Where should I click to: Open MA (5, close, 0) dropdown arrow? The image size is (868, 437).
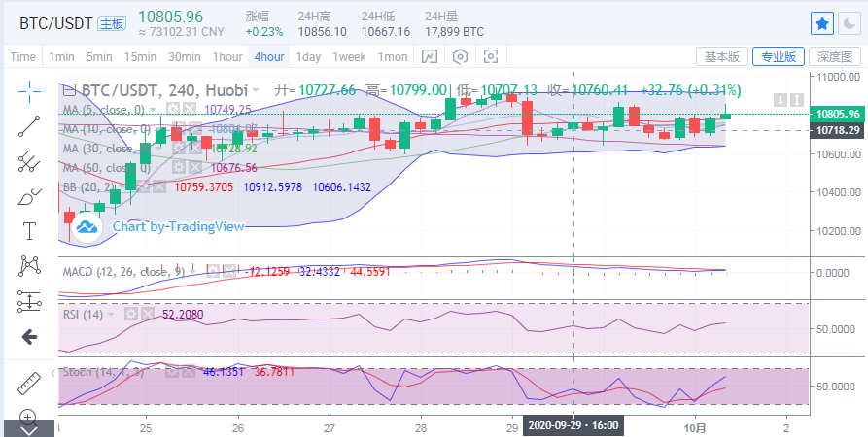(154, 110)
